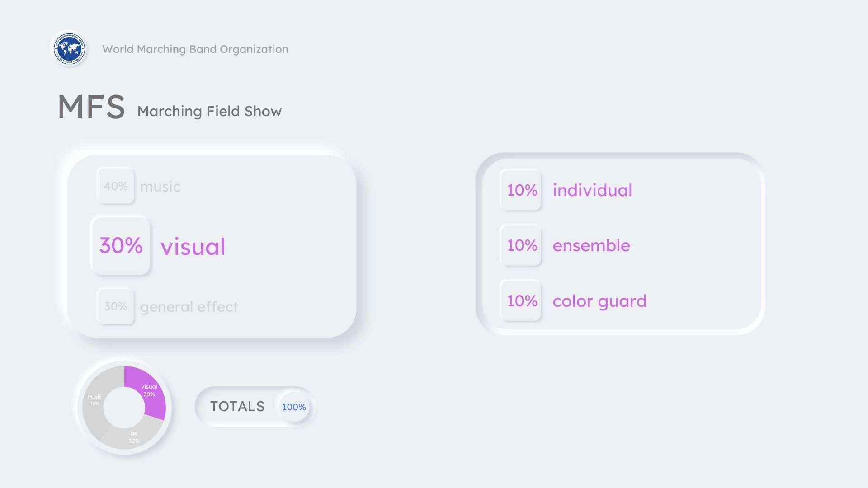The height and width of the screenshot is (488, 868).
Task: Click the ensemble subcategory text
Action: 591,245
